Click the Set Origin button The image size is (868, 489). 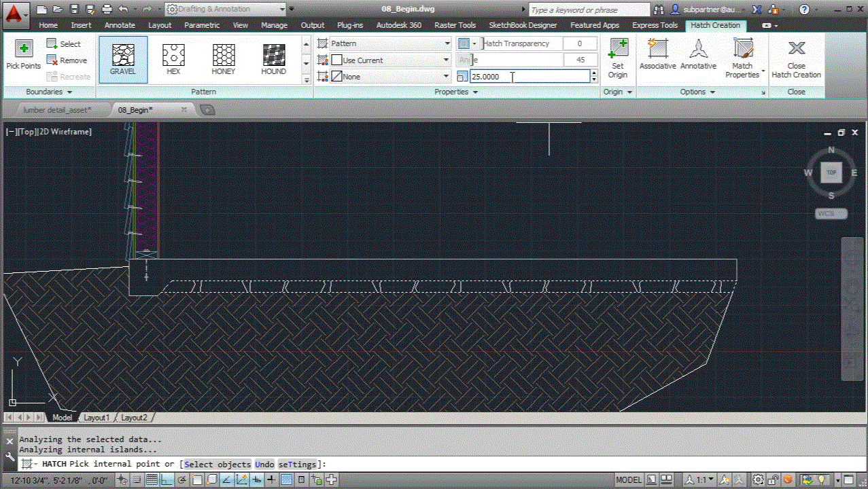click(x=618, y=58)
